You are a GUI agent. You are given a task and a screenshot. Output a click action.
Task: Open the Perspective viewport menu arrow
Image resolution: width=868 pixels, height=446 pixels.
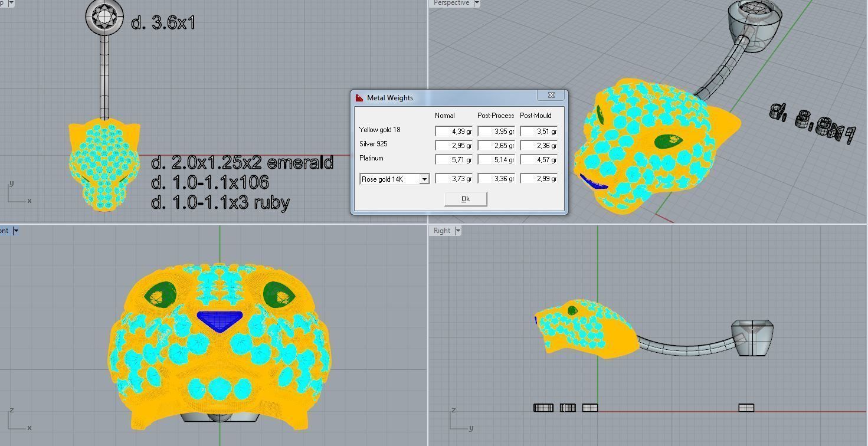[x=476, y=3]
